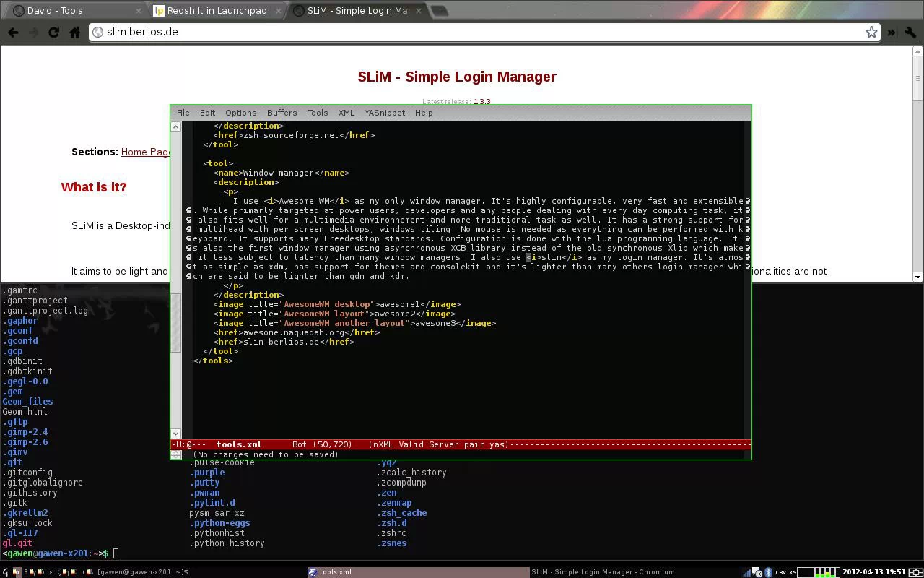Open the Buffers menu in Emacs
This screenshot has height=578, width=924.
pos(282,113)
